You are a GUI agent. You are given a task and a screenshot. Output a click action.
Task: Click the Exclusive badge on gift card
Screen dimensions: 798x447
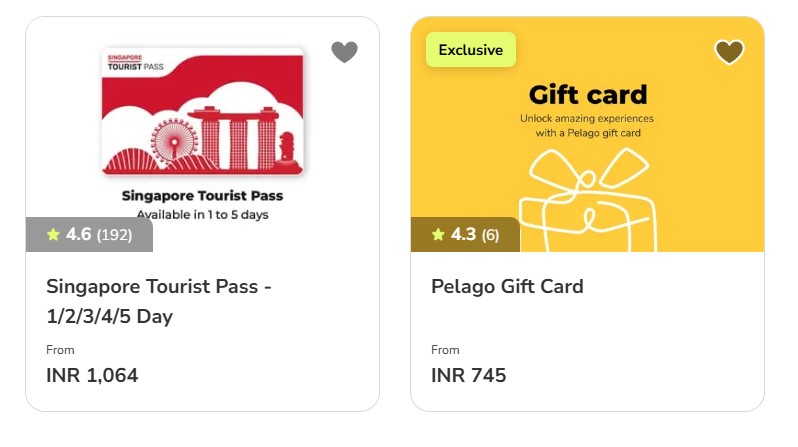click(471, 50)
